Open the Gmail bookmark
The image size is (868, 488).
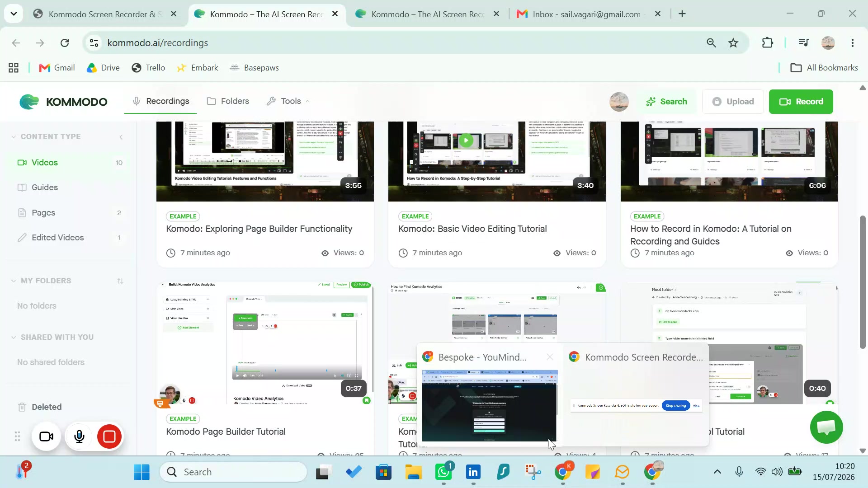click(x=57, y=68)
